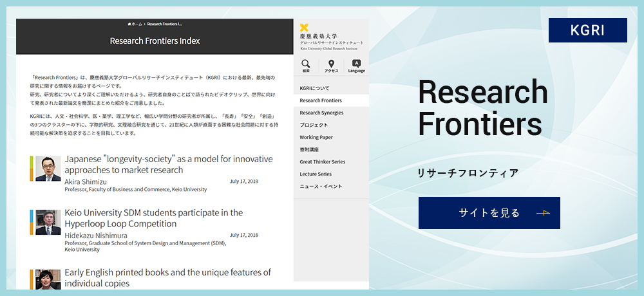Image resolution: width=644 pixels, height=296 pixels.
Task: Open the Hyperloop Loop Competition article link
Action: 154,218
